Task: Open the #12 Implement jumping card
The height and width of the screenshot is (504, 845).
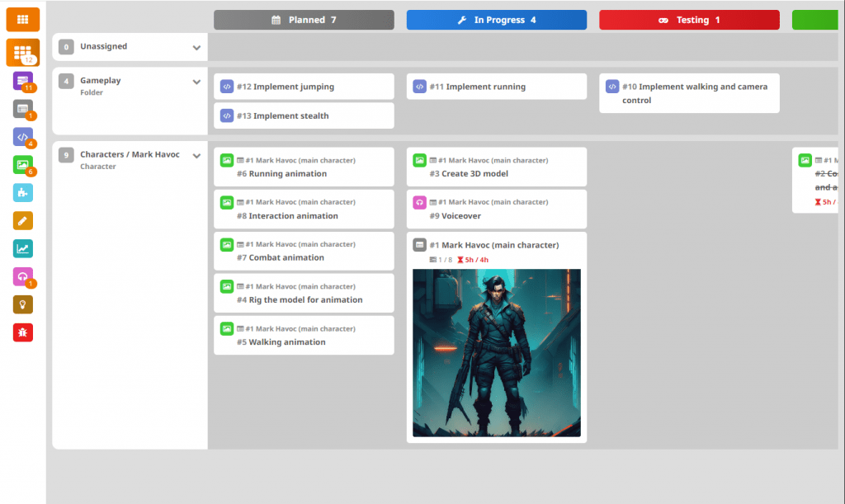Action: [304, 87]
